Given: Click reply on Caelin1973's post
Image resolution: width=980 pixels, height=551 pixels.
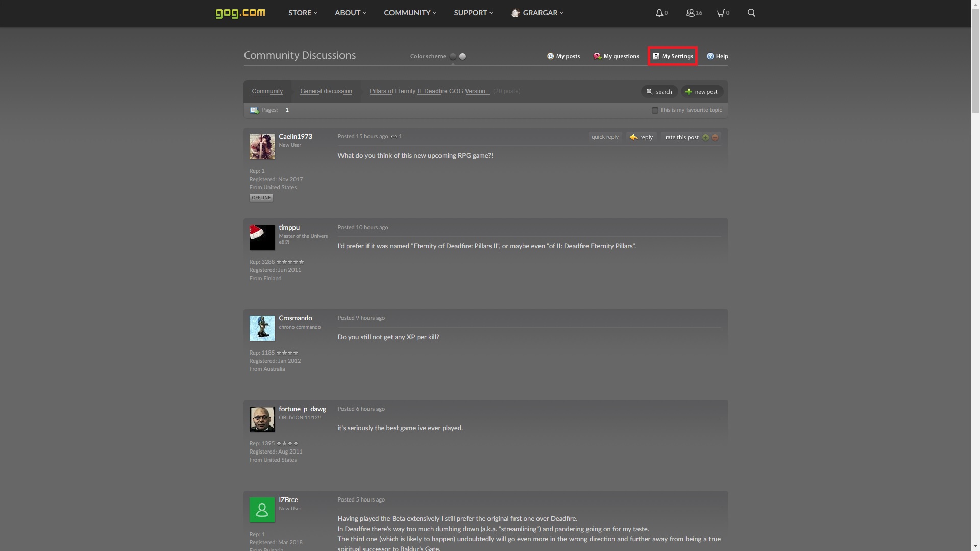Looking at the screenshot, I should click(641, 137).
